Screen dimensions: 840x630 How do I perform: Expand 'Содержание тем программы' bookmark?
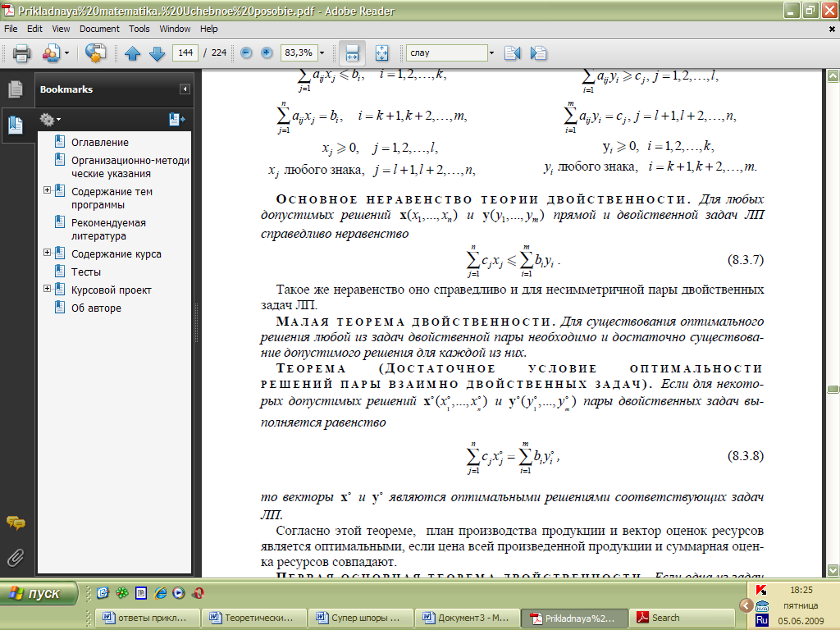point(47,189)
